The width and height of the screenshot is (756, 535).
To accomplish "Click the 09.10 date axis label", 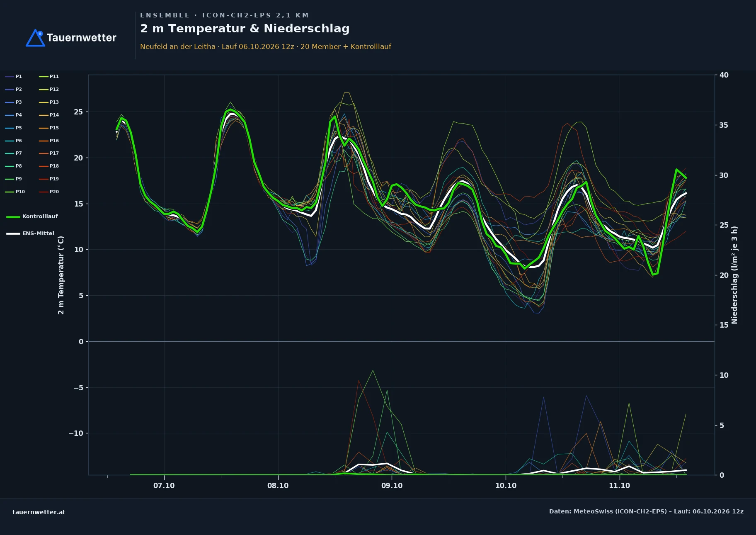I will pyautogui.click(x=392, y=486).
